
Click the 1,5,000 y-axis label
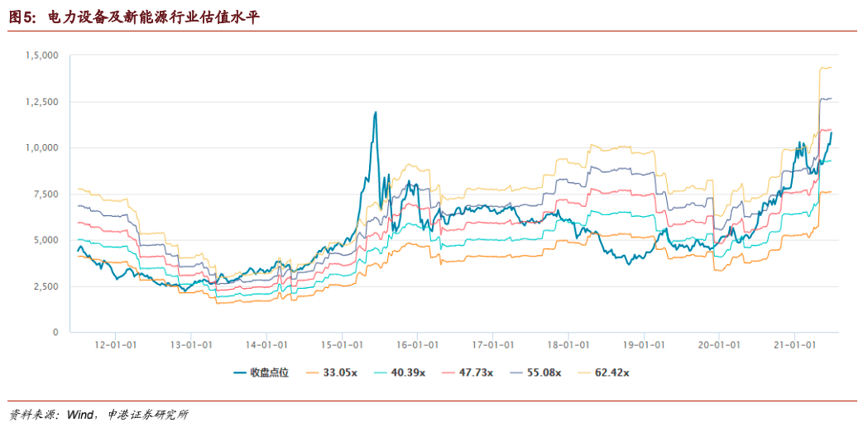[x=42, y=55]
